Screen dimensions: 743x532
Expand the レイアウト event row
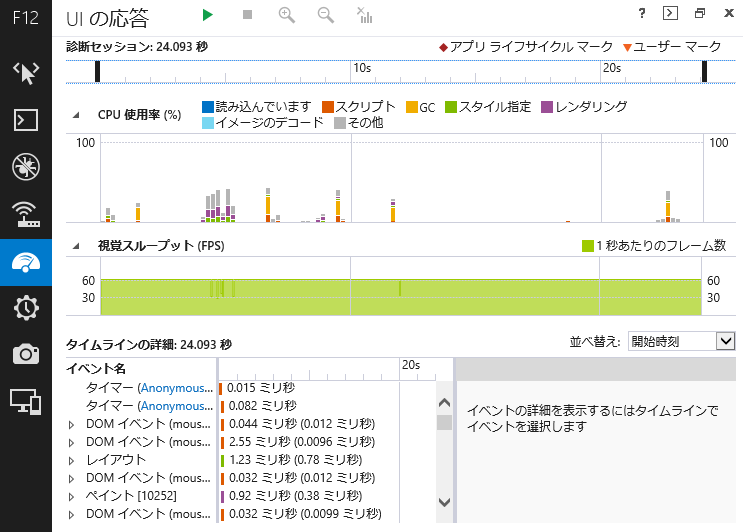point(72,461)
